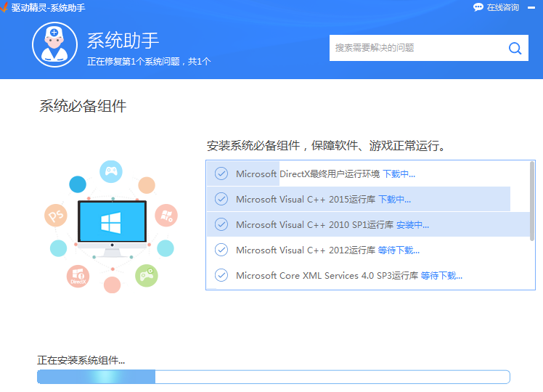Viewport: 543px width, 392px height.
Task: Toggle checkmark for Visual C++ 2012 runtime
Action: pyautogui.click(x=221, y=250)
